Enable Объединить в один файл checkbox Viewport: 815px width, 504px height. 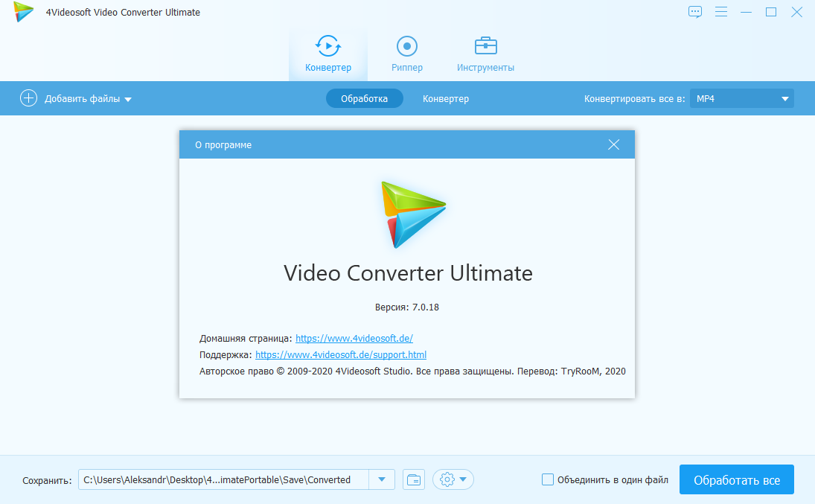[548, 479]
